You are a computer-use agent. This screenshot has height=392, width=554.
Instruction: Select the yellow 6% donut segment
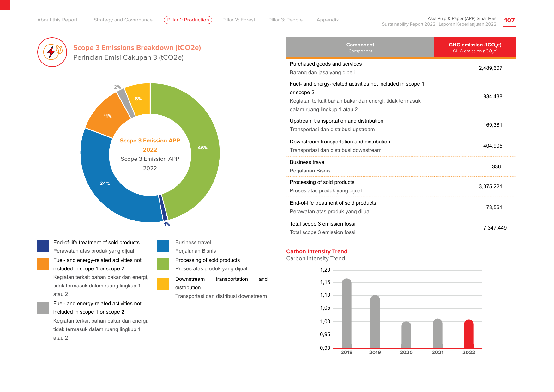[139, 99]
